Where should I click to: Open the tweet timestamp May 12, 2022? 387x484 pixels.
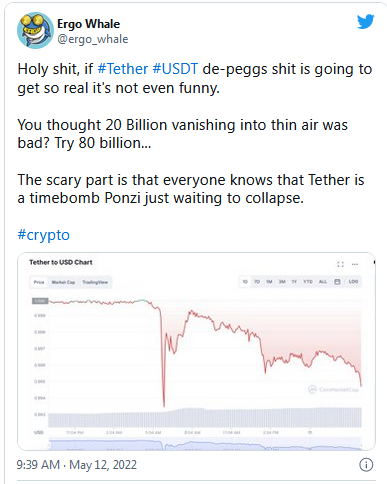point(103,465)
